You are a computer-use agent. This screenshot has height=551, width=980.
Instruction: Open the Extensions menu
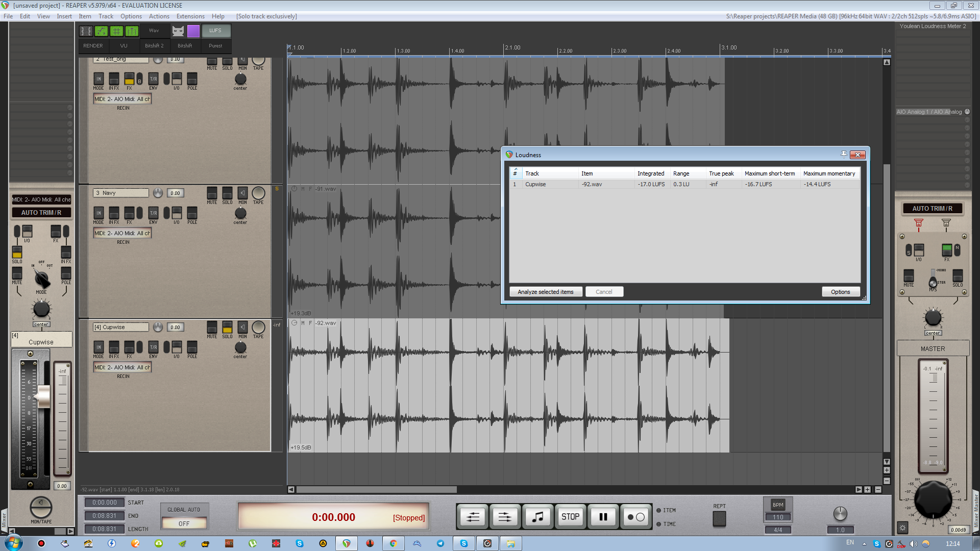[x=190, y=16]
